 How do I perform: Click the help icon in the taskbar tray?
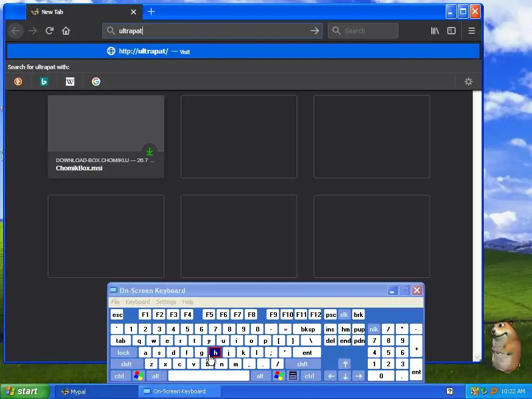click(x=449, y=392)
